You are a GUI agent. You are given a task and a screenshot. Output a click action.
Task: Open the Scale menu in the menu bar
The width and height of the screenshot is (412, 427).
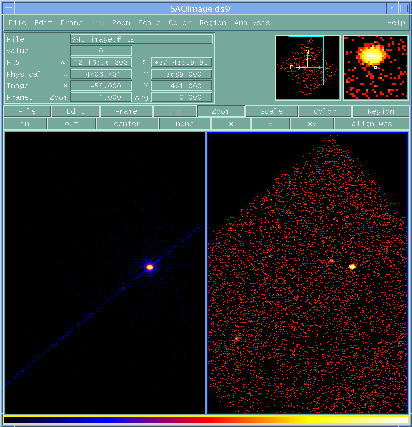[149, 23]
